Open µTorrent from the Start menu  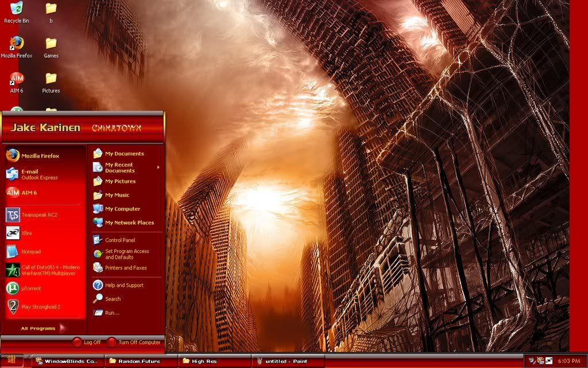point(45,289)
